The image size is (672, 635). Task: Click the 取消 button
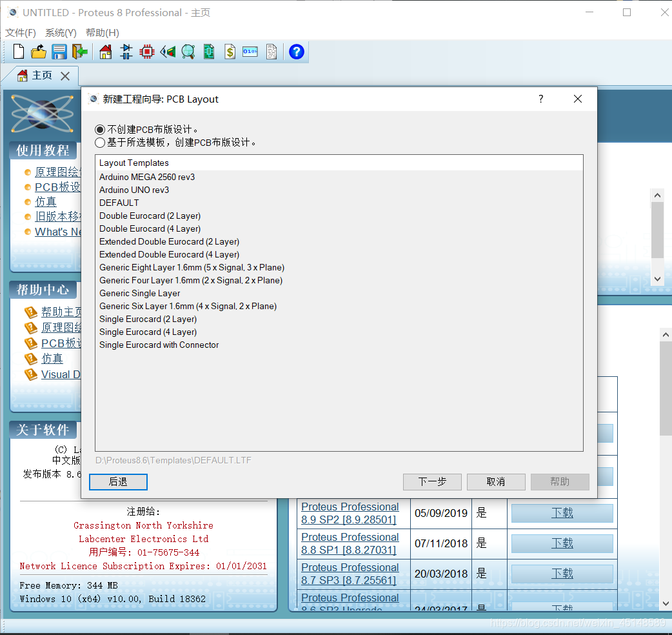click(x=496, y=482)
